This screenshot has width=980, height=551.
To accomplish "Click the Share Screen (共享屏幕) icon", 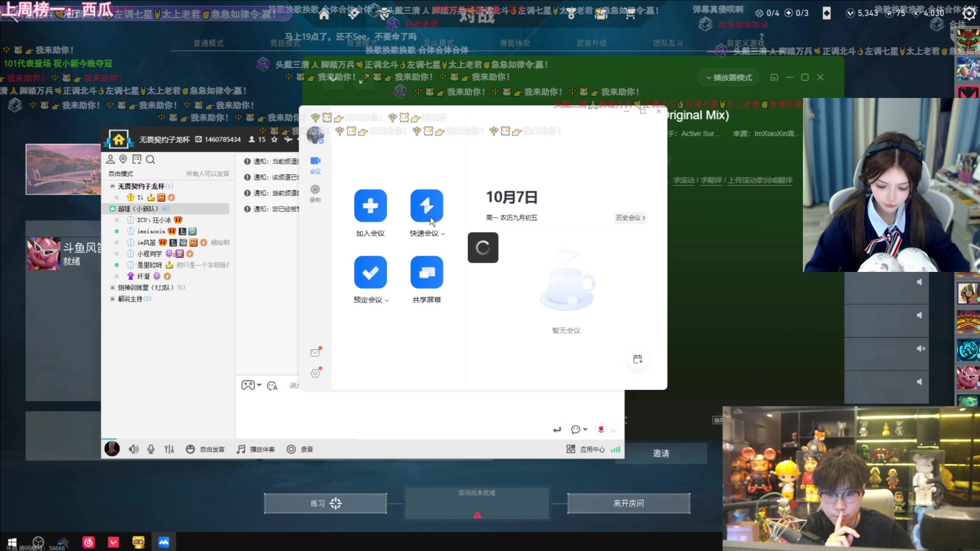I will (x=427, y=272).
